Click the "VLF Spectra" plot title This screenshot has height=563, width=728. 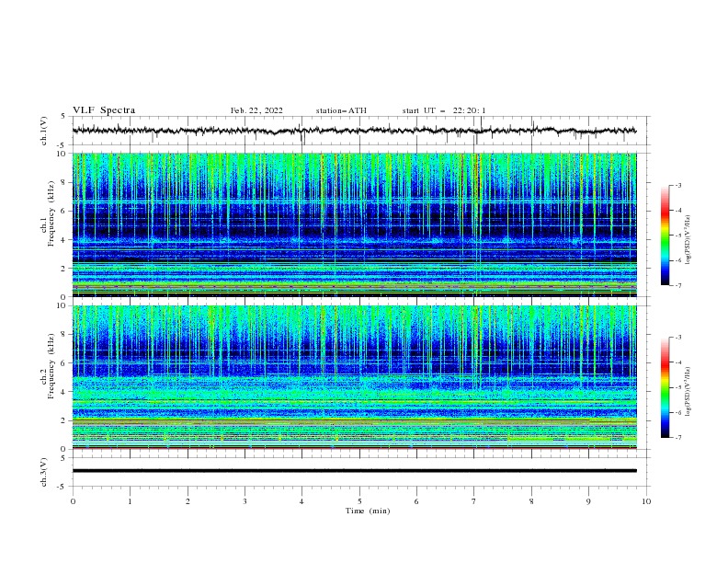tap(104, 110)
